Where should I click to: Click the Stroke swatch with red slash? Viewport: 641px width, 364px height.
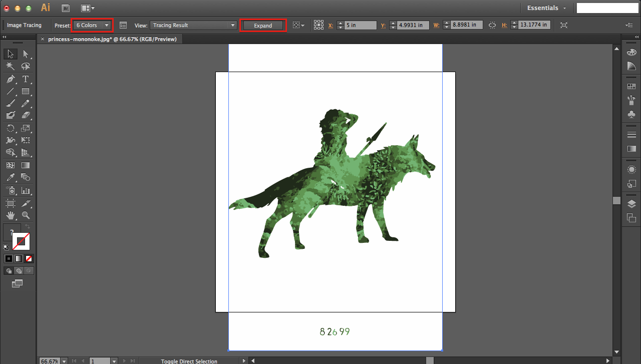coord(21,241)
